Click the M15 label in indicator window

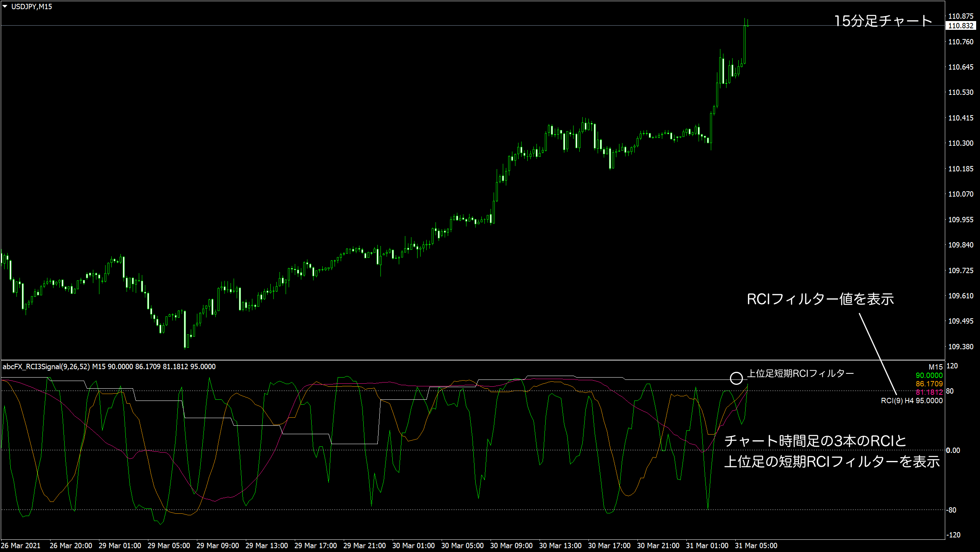click(935, 367)
